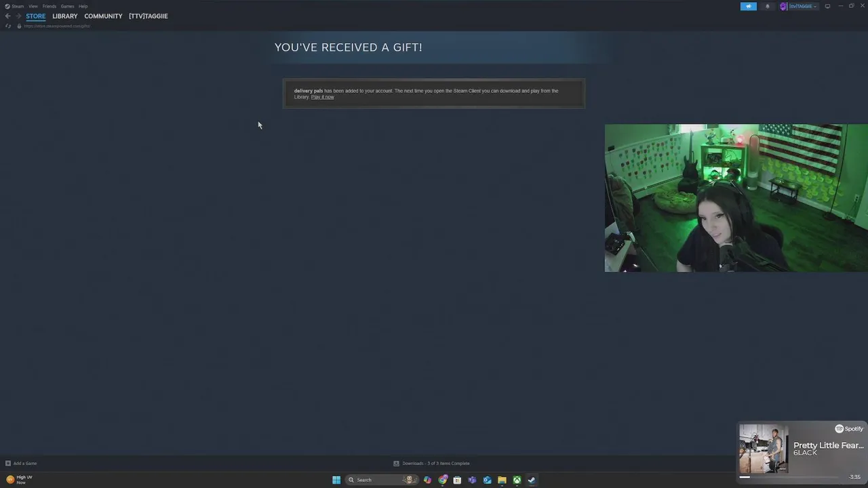
Task: Click 'Add a Game' at bottom left
Action: (21, 464)
